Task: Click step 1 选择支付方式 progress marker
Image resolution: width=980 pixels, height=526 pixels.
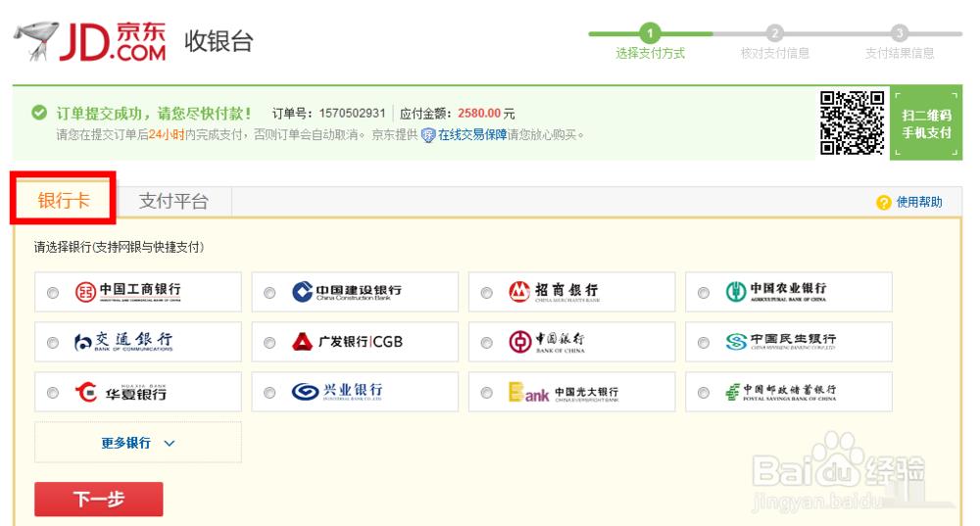Action: 650,33
